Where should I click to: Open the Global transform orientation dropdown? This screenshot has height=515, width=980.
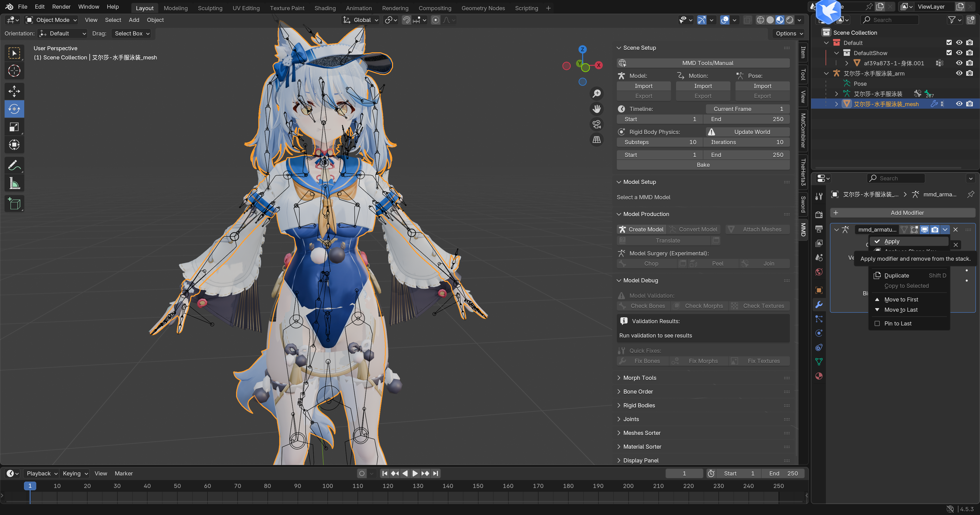click(361, 20)
